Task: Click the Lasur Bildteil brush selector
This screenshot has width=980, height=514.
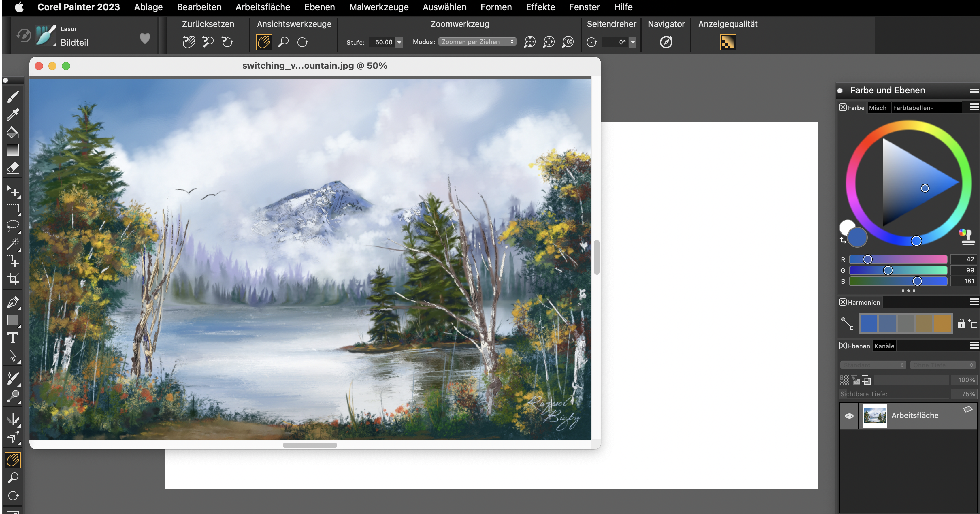Action: 46,36
